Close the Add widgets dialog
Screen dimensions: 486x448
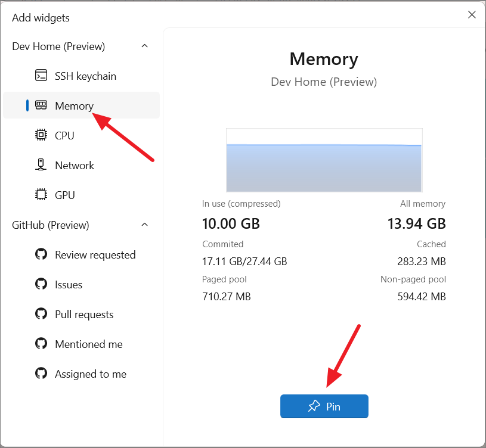coord(472,14)
